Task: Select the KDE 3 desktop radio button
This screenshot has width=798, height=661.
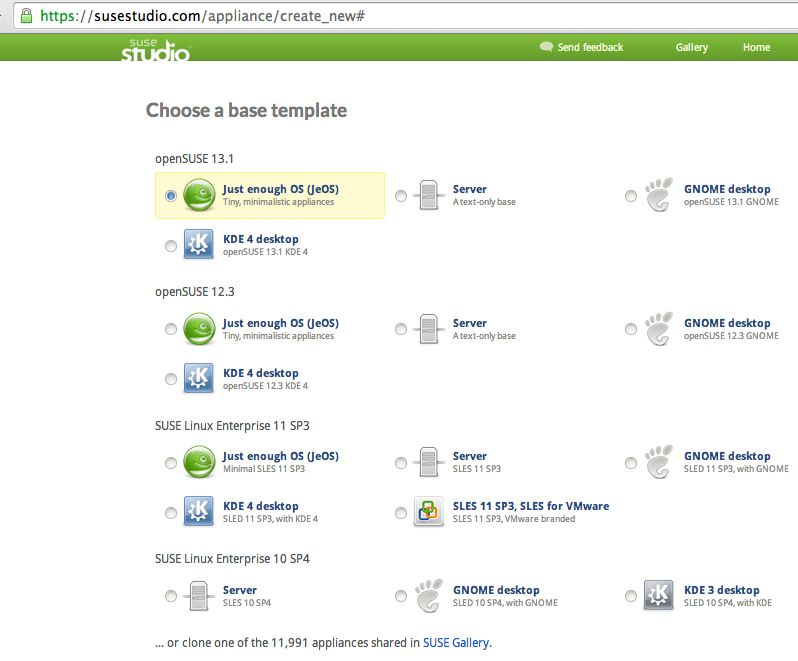Action: (x=631, y=596)
